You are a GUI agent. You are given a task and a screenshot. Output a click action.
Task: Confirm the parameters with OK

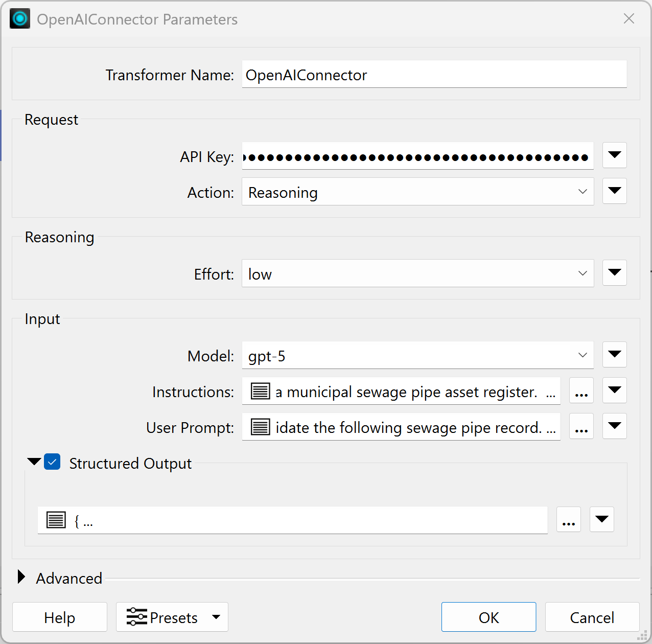488,617
